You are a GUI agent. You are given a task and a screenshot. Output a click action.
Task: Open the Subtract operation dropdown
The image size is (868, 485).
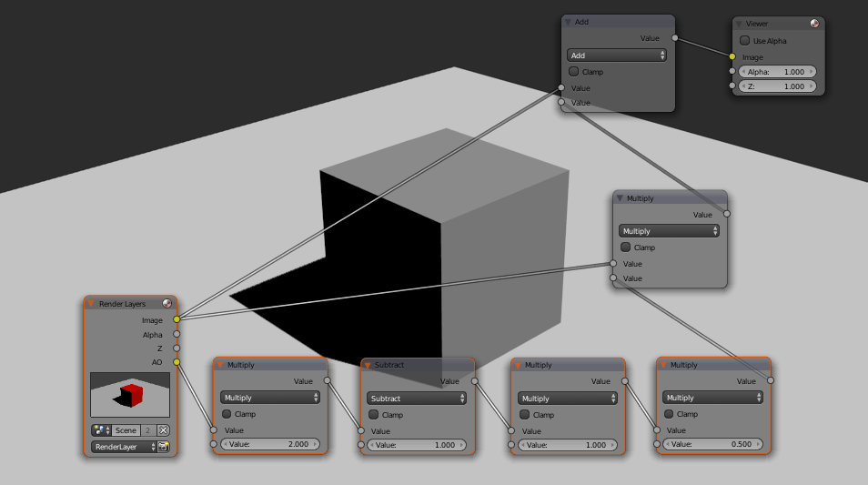pyautogui.click(x=417, y=398)
